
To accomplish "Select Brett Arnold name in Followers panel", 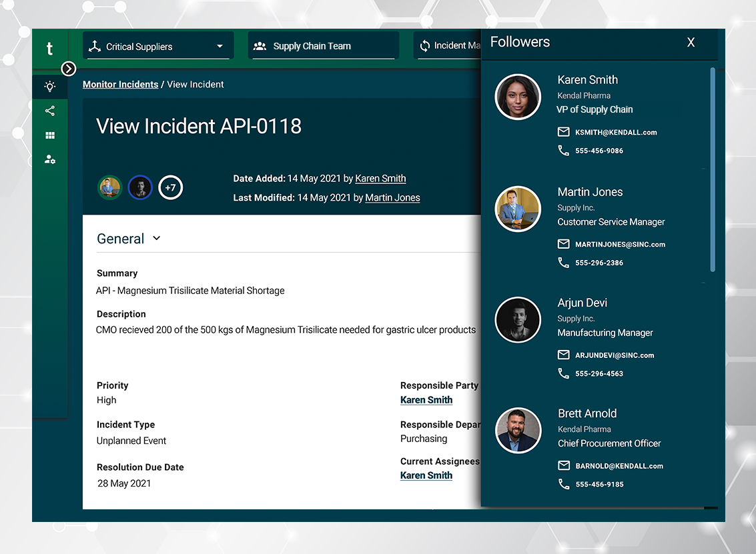I will pyautogui.click(x=587, y=414).
